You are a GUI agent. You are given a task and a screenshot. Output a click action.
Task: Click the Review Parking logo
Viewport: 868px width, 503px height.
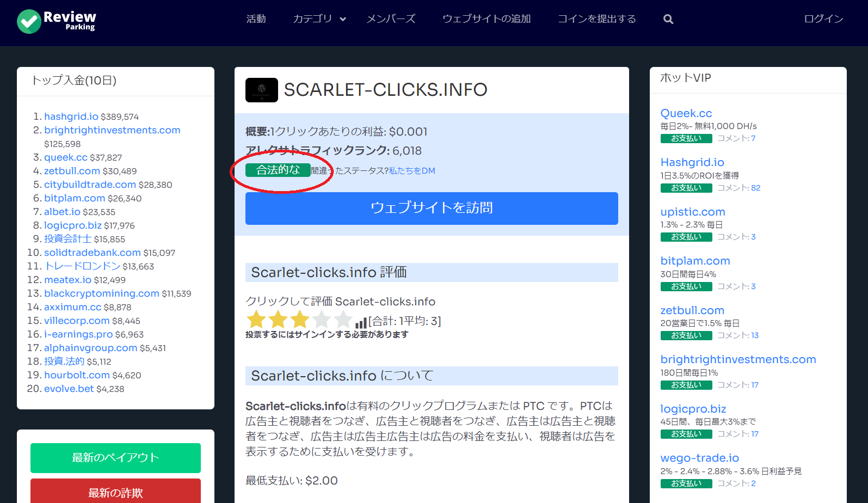56,21
